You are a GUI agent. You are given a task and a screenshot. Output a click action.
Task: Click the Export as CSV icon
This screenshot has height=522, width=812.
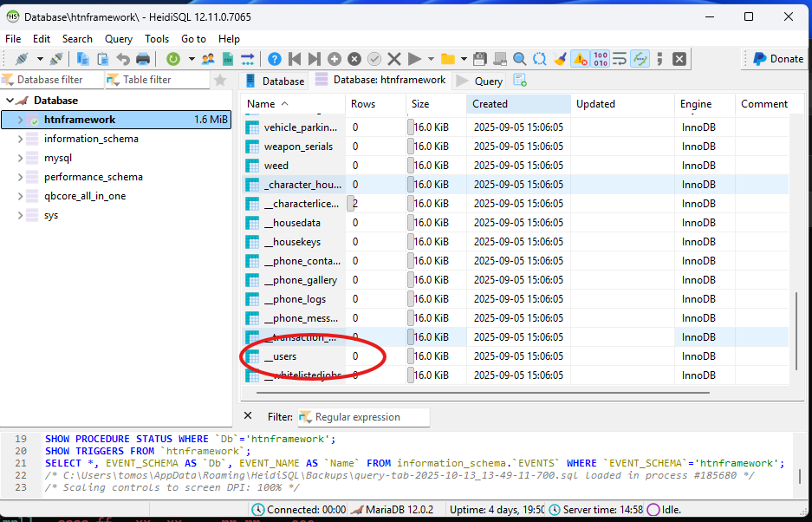(x=228, y=59)
